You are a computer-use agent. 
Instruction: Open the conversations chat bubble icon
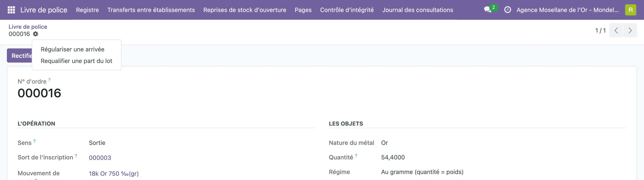488,10
